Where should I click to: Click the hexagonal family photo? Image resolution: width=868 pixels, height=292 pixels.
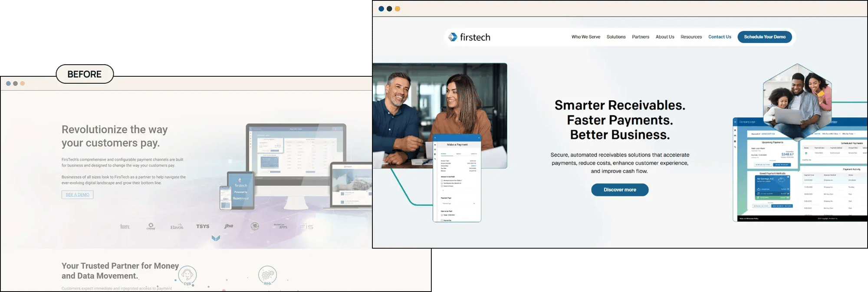[x=797, y=102]
